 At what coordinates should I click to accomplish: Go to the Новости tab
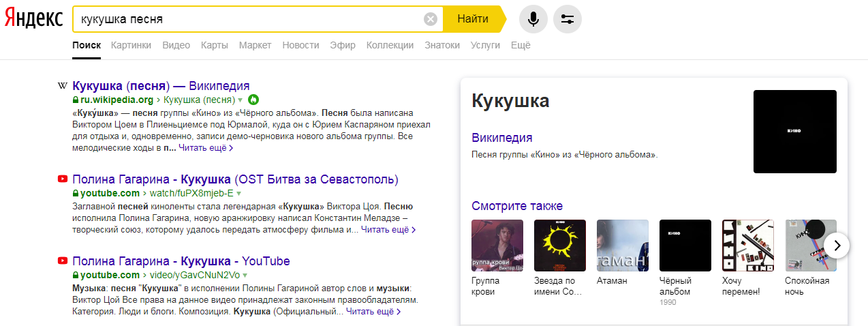[300, 45]
